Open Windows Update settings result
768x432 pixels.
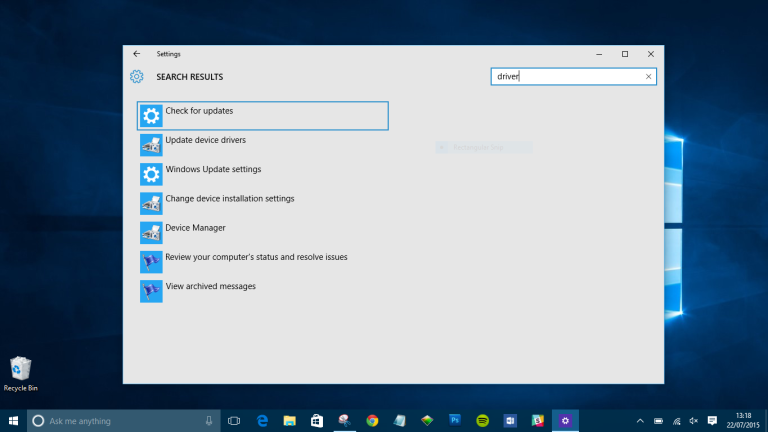263,174
